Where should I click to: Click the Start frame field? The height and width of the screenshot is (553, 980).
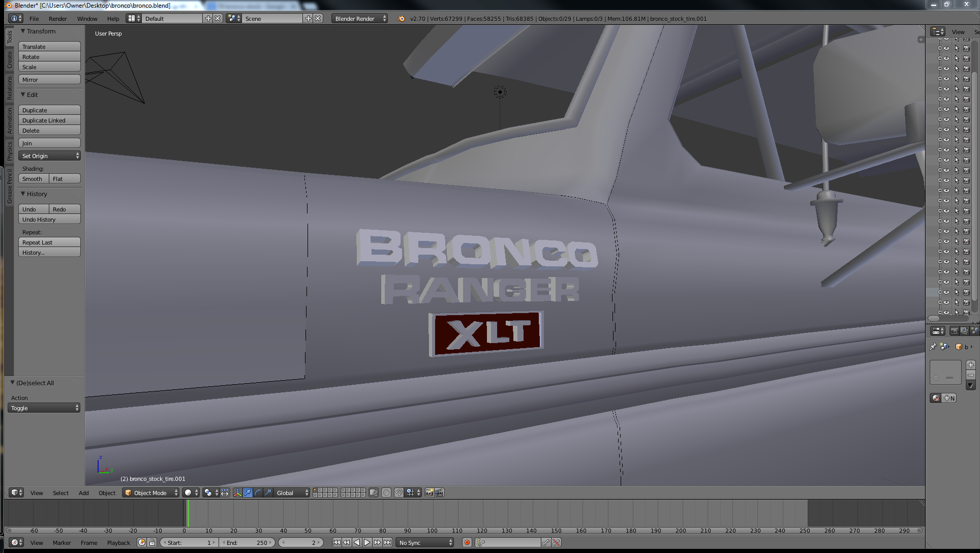(190, 543)
